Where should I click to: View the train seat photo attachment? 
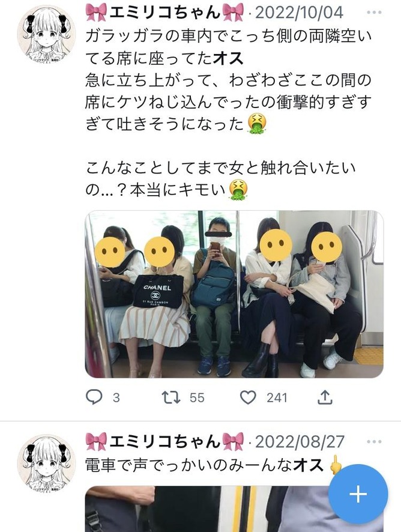pyautogui.click(x=234, y=294)
